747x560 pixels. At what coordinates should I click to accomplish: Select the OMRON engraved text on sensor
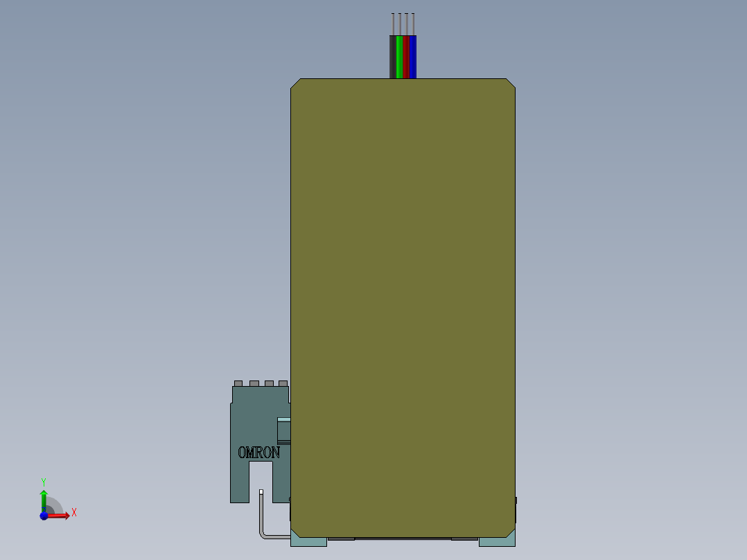tap(258, 453)
